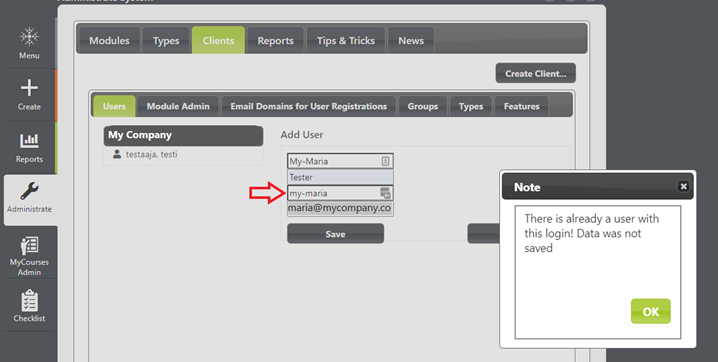Confirm the note with the OK button
Viewport: 718px width, 362px height.
(x=651, y=311)
